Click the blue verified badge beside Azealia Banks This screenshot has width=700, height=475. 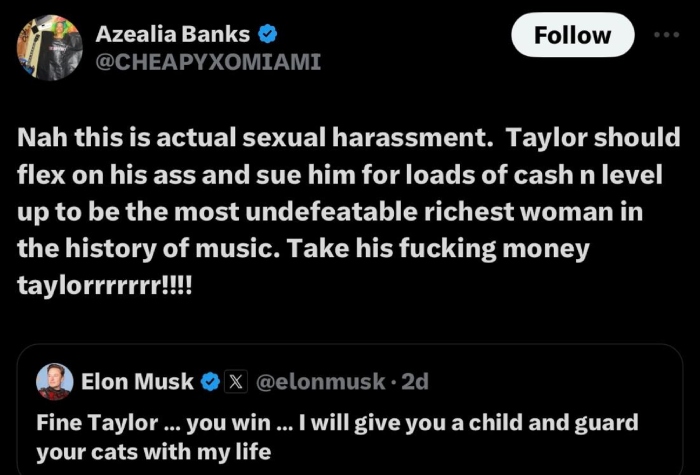(267, 34)
